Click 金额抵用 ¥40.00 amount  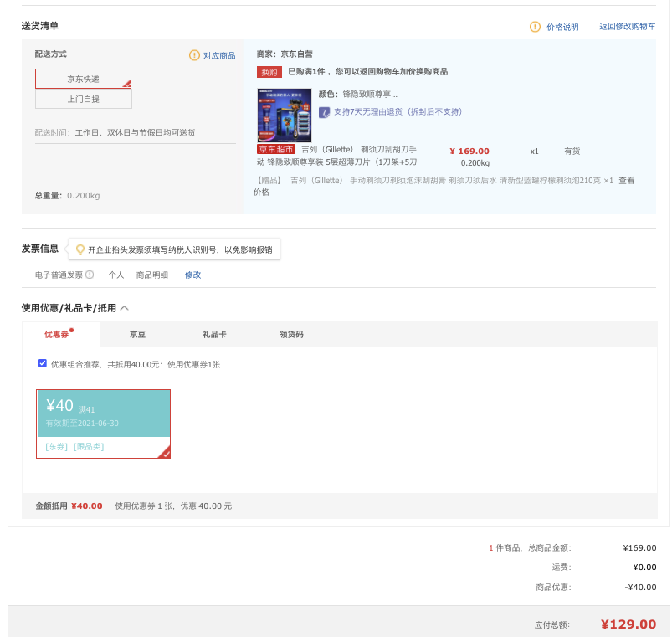pyautogui.click(x=86, y=506)
